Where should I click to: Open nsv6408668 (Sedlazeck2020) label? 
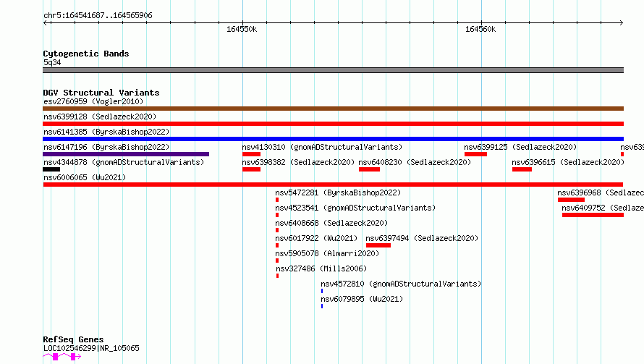point(331,223)
